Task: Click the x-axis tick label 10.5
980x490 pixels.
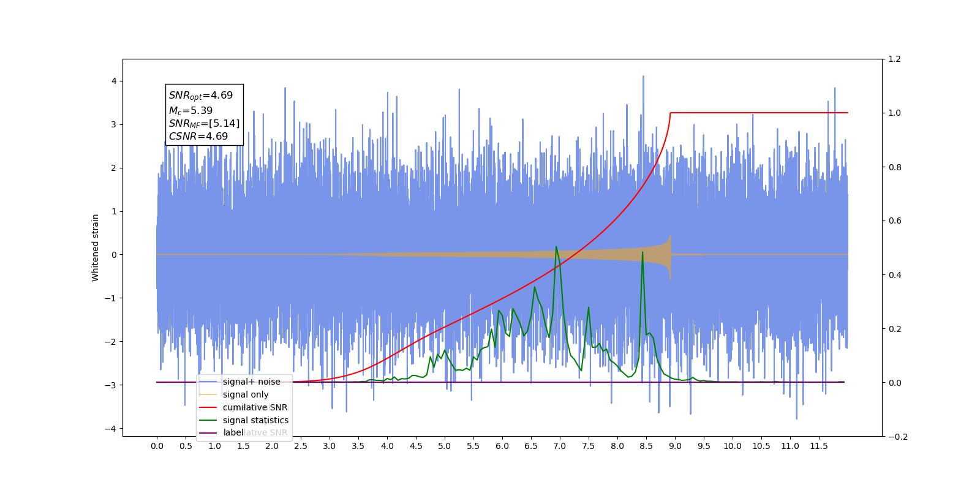Action: coord(761,447)
